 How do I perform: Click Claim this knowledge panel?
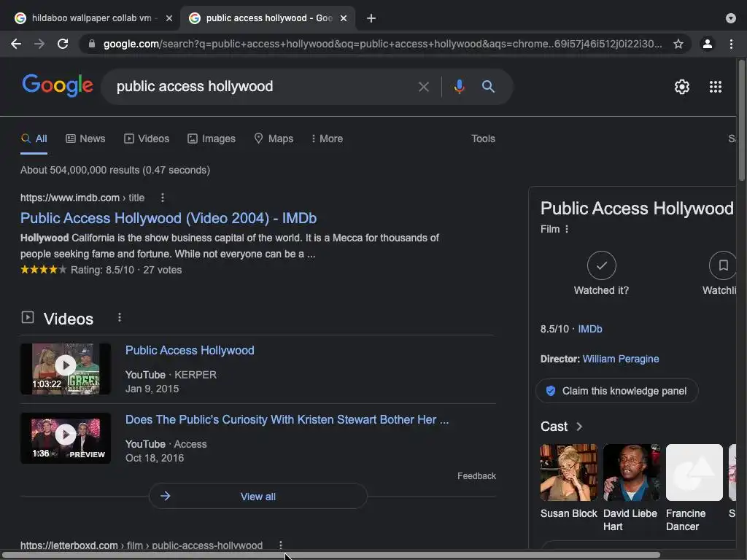point(617,391)
